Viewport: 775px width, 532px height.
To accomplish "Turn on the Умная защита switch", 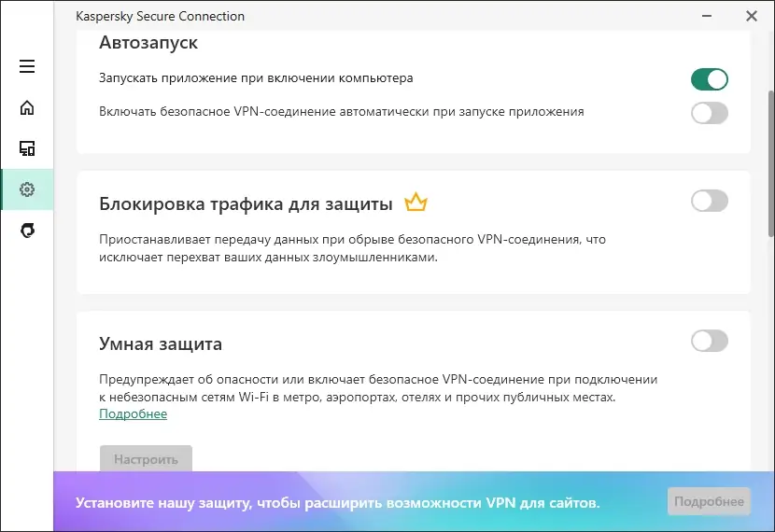I will click(710, 341).
